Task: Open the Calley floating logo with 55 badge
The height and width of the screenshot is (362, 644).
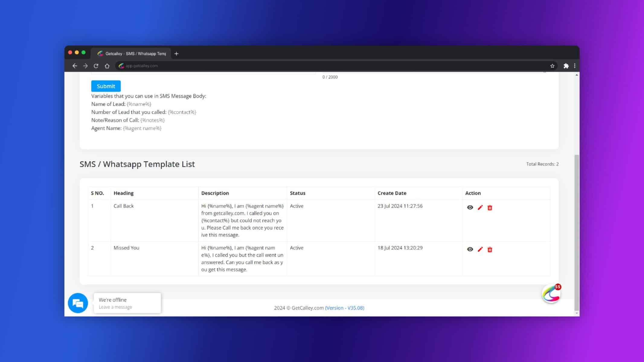Action: 551,293
